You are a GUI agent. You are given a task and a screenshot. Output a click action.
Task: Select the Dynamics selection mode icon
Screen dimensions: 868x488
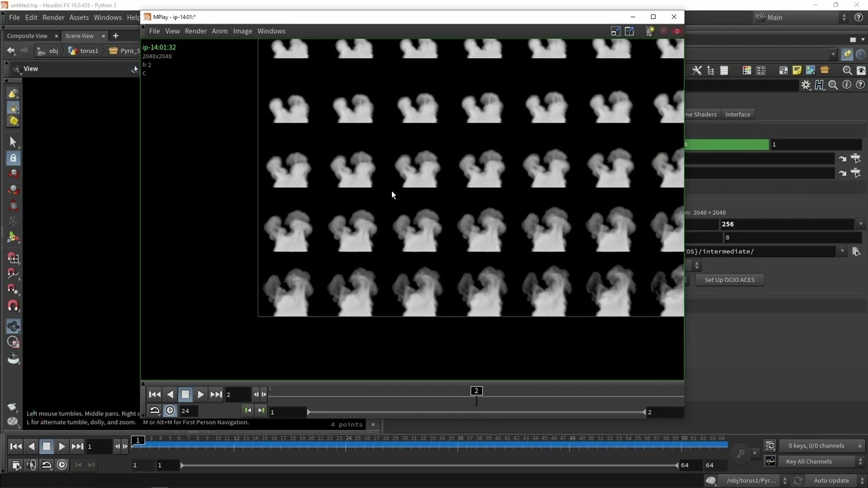pos(13,122)
